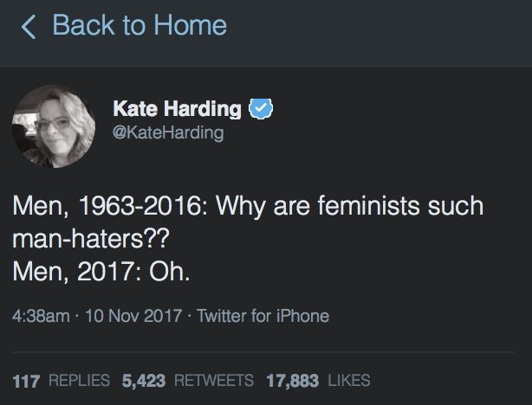The image size is (532, 405).
Task: Click the LIKES label
Action: click(x=350, y=380)
